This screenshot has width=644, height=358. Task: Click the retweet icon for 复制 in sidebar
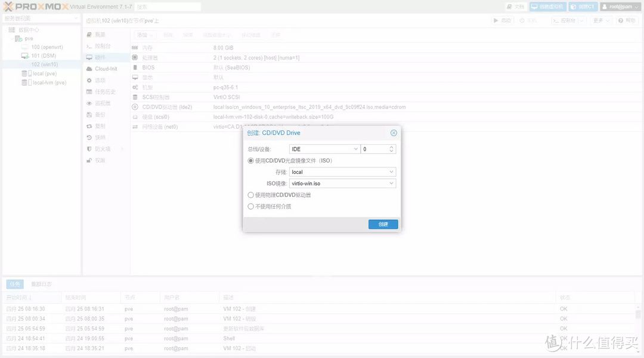pos(89,126)
